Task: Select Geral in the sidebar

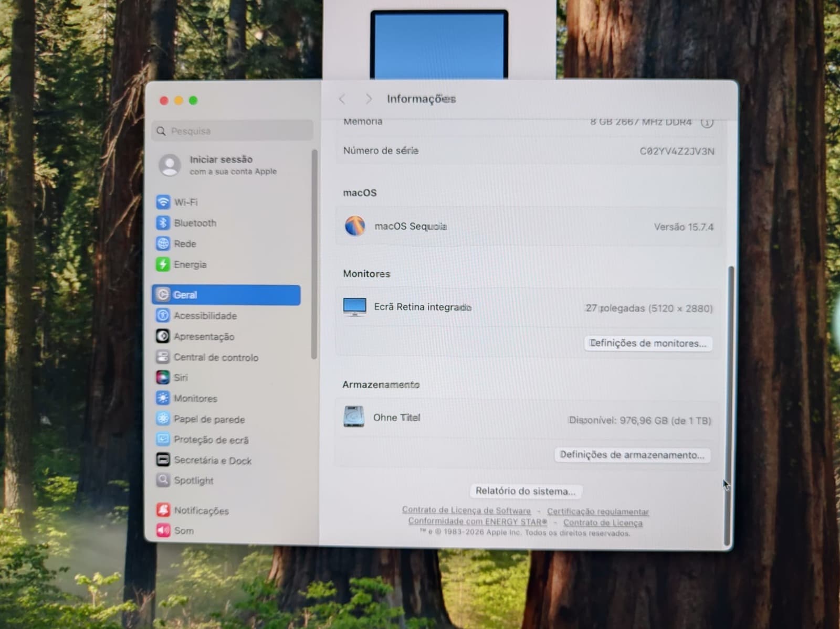Action: [226, 295]
